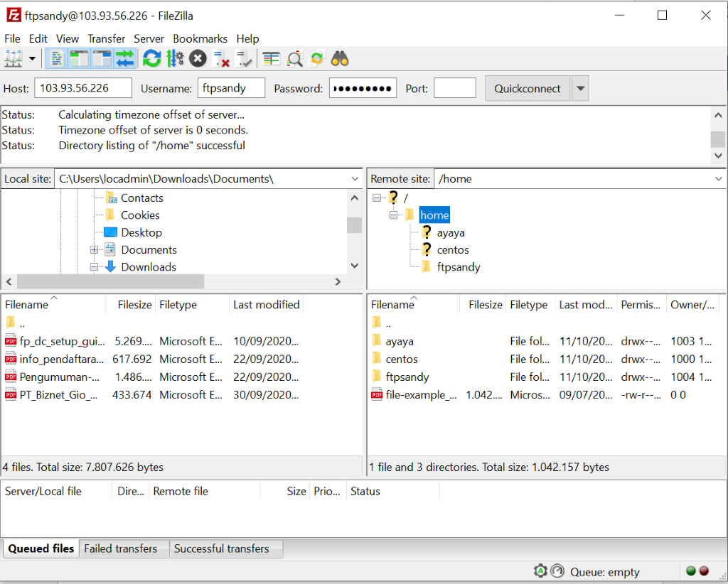Open Site Manager dropdown arrow
This screenshot has height=584, width=728.
point(32,59)
